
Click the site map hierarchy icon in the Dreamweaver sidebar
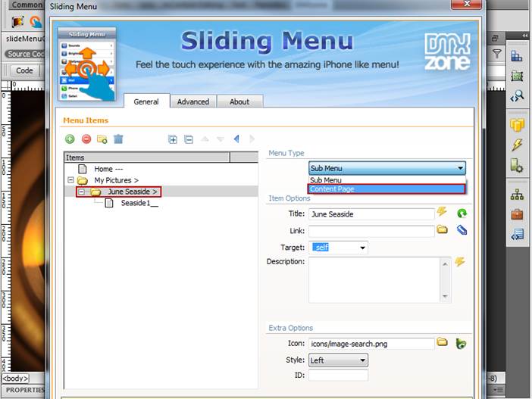click(x=517, y=195)
